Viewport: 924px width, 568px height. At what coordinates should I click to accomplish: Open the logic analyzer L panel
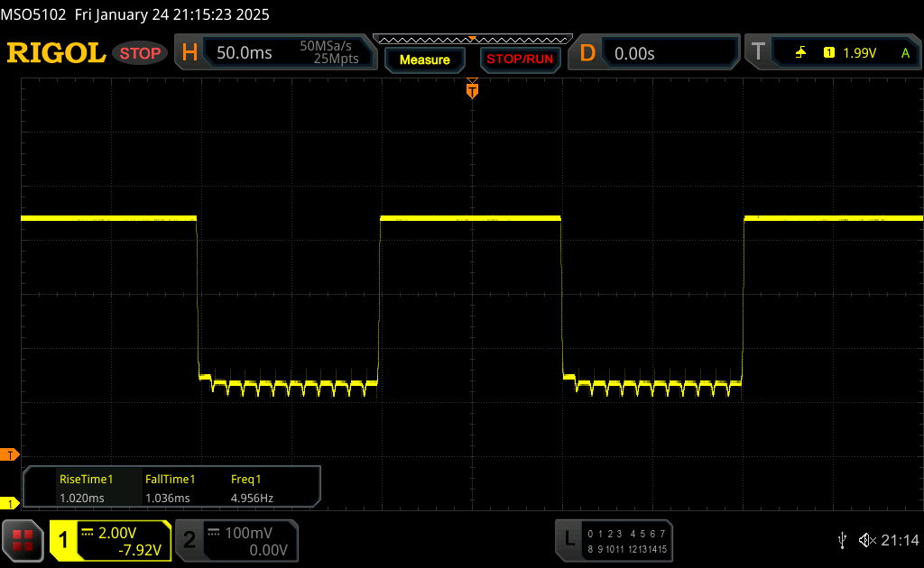tap(569, 539)
